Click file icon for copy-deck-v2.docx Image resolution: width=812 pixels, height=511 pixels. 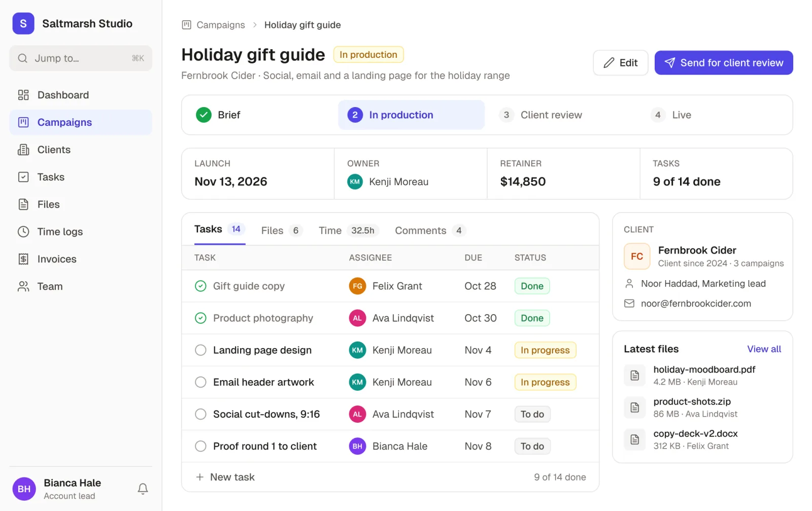(x=635, y=439)
